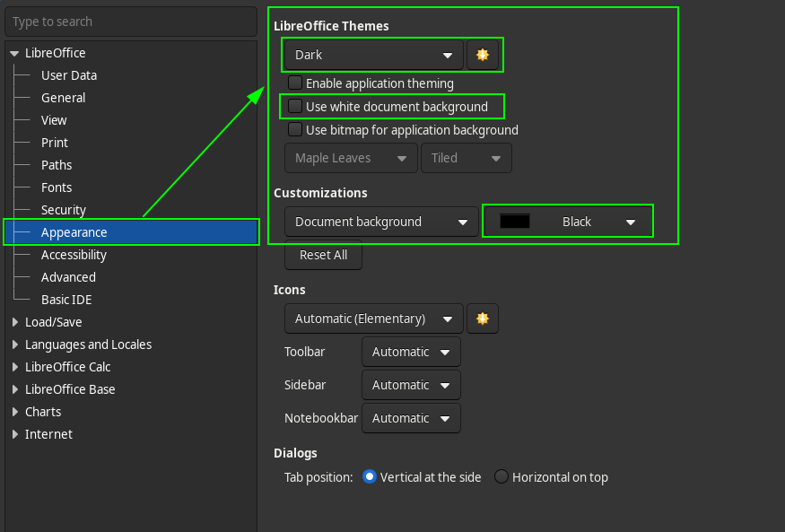This screenshot has width=785, height=532.
Task: Click the Type to search field
Action: point(130,22)
